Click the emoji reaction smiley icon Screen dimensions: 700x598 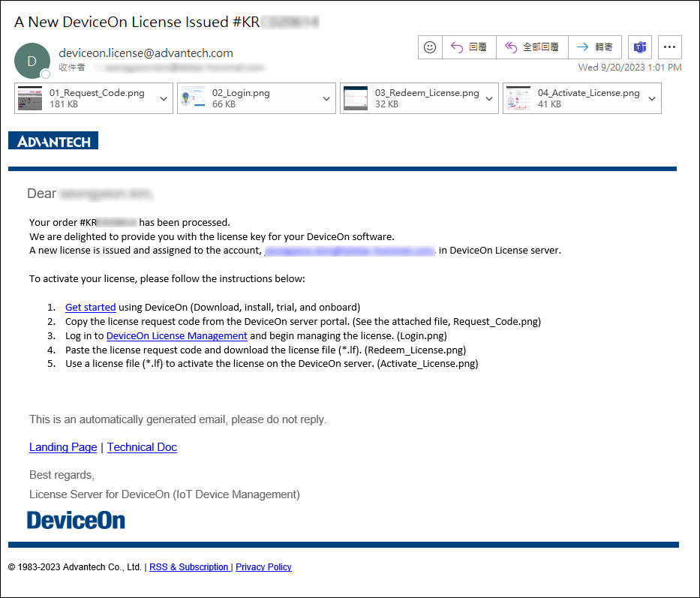430,47
